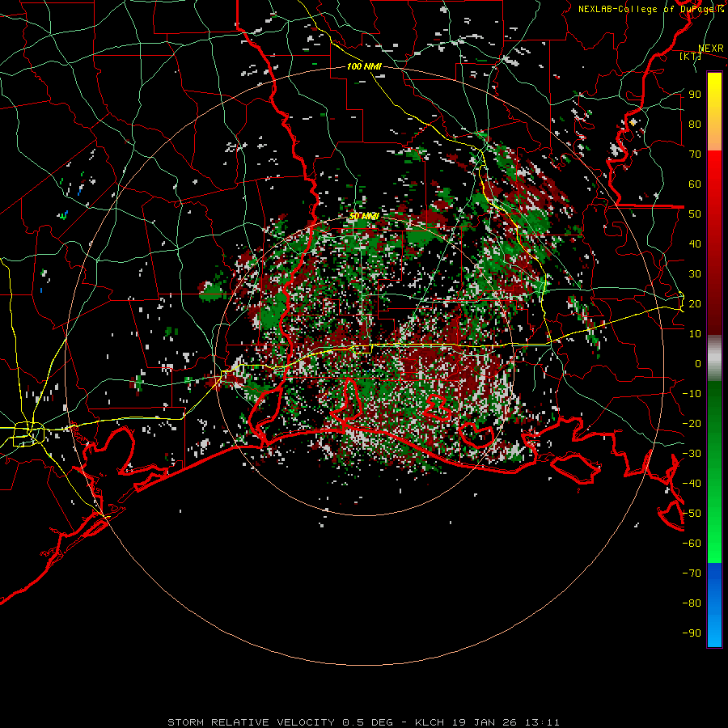This screenshot has height=728, width=728.
Task: Click the 100 NMI range ring label
Action: pyautogui.click(x=364, y=67)
